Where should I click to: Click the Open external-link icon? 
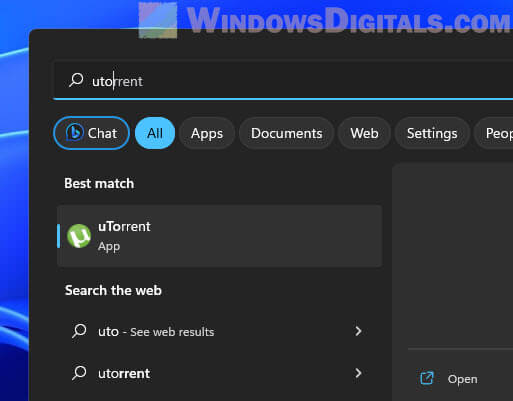pos(427,378)
